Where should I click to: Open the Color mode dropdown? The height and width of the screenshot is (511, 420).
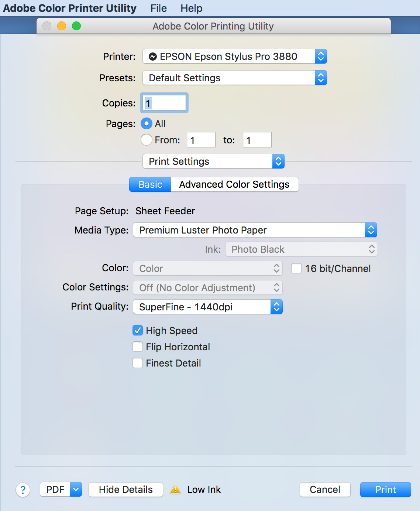pyautogui.click(x=208, y=268)
